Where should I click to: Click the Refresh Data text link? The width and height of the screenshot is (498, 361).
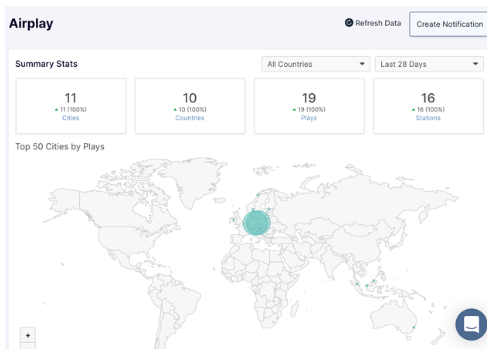(x=378, y=23)
